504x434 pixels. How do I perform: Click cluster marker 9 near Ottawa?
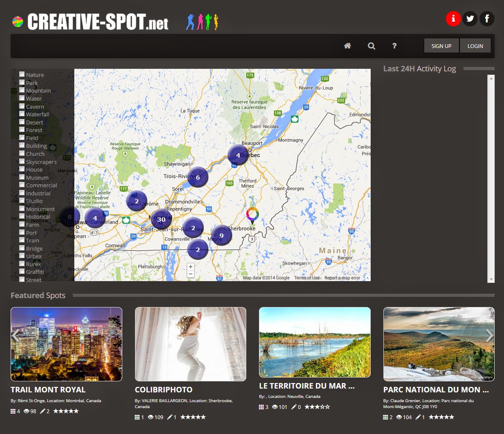click(x=69, y=217)
